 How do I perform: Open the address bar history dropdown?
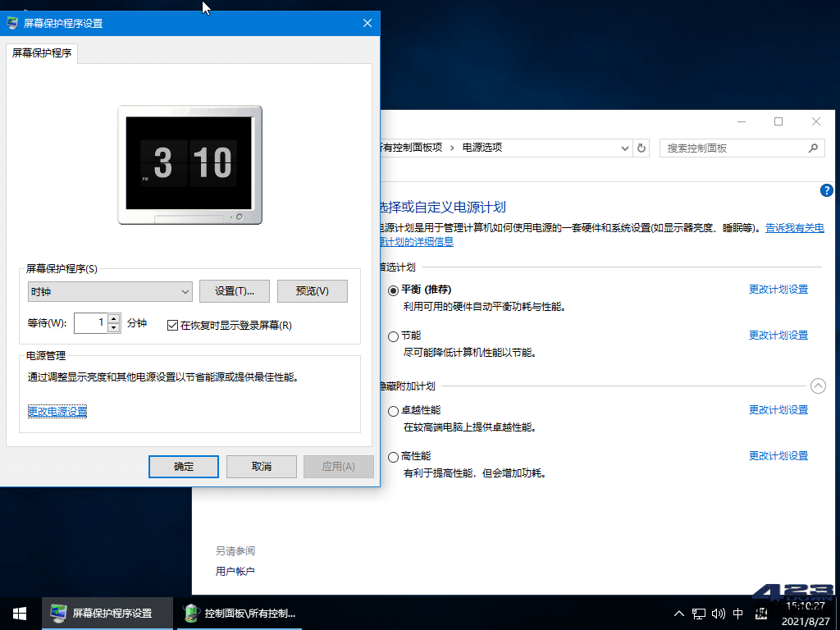(x=626, y=148)
